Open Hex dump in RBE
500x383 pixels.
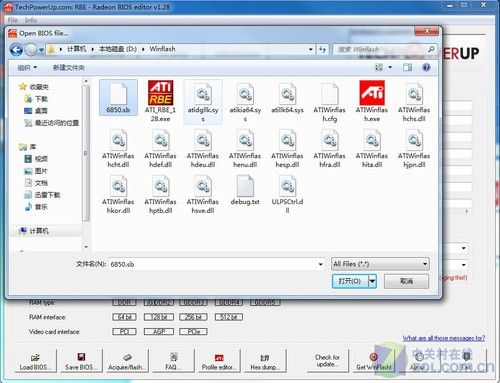tap(265, 361)
